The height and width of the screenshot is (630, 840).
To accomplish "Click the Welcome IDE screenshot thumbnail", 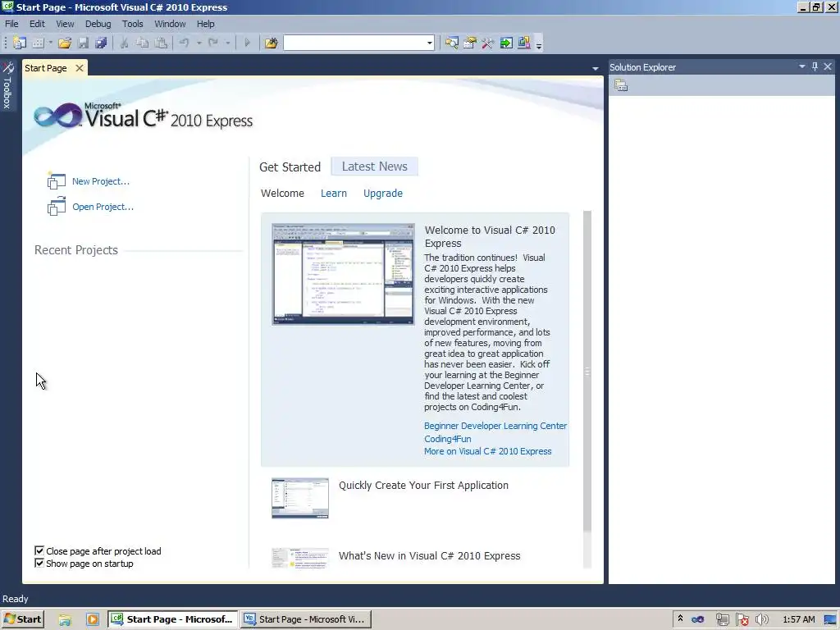I will pos(343,274).
